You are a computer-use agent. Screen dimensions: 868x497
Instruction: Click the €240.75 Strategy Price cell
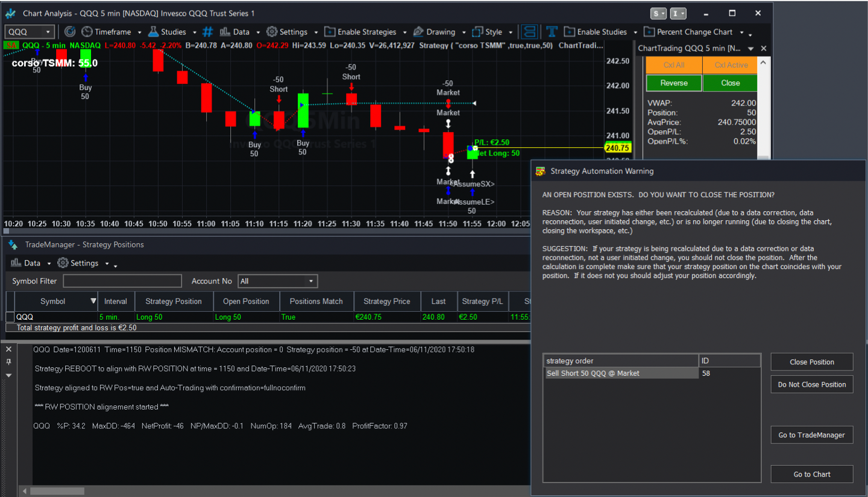(388, 317)
